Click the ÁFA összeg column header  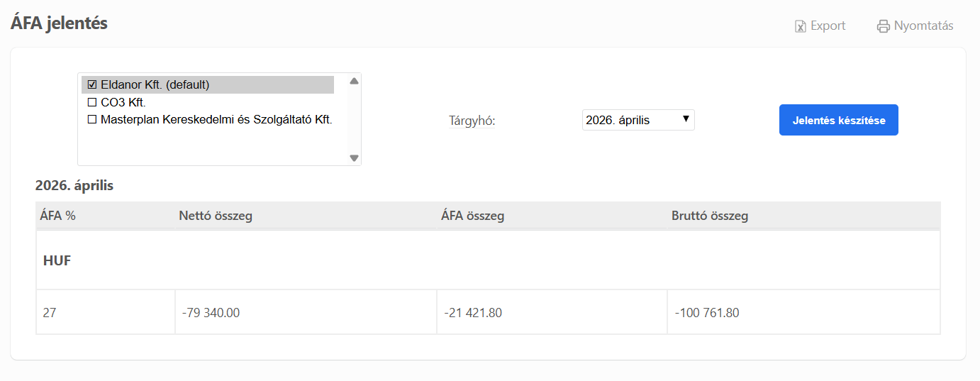(472, 216)
